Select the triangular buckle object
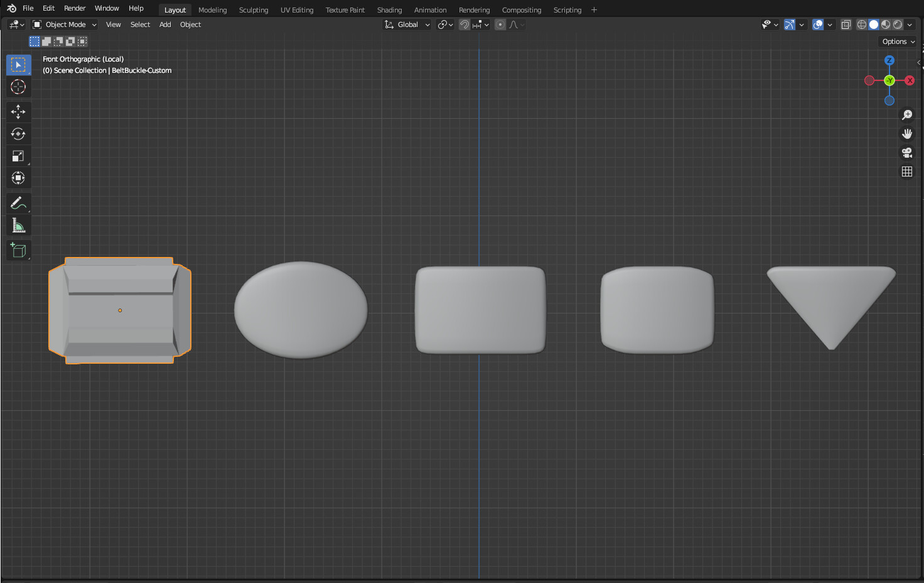The image size is (924, 583). pos(831,308)
